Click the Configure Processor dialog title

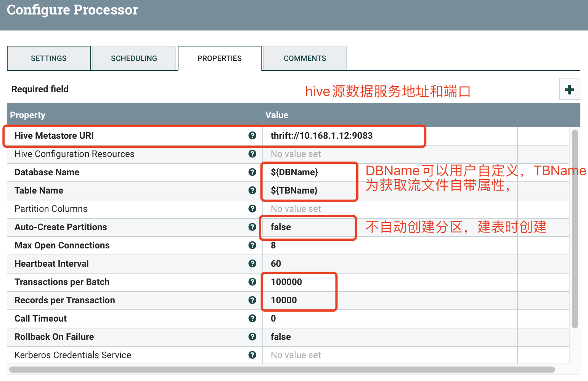pos(72,10)
